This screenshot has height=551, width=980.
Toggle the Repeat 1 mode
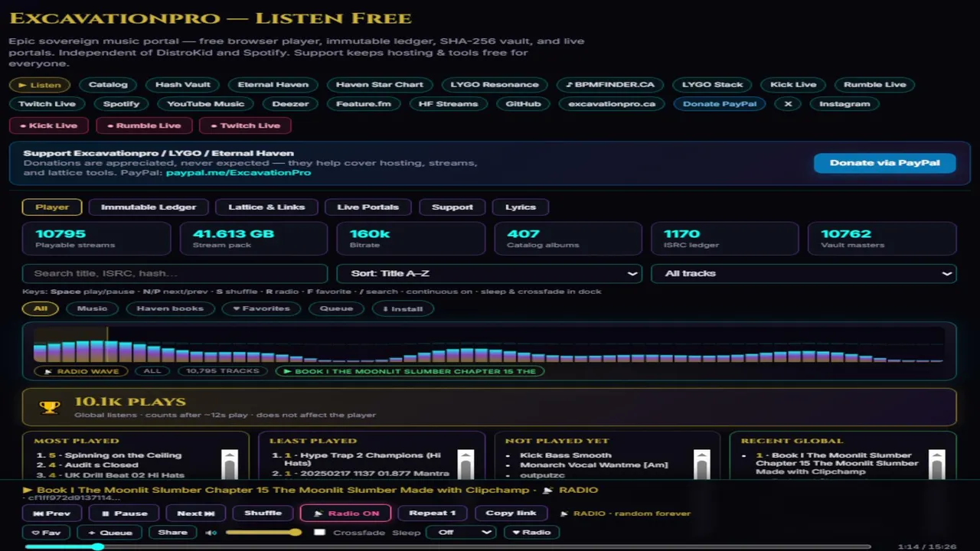coord(433,514)
